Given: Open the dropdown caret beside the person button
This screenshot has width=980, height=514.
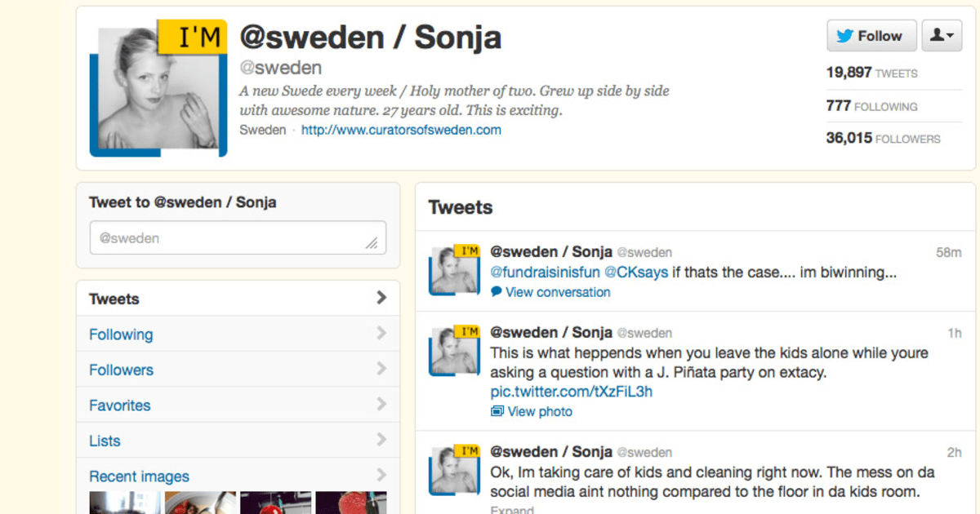Looking at the screenshot, I should 949,35.
